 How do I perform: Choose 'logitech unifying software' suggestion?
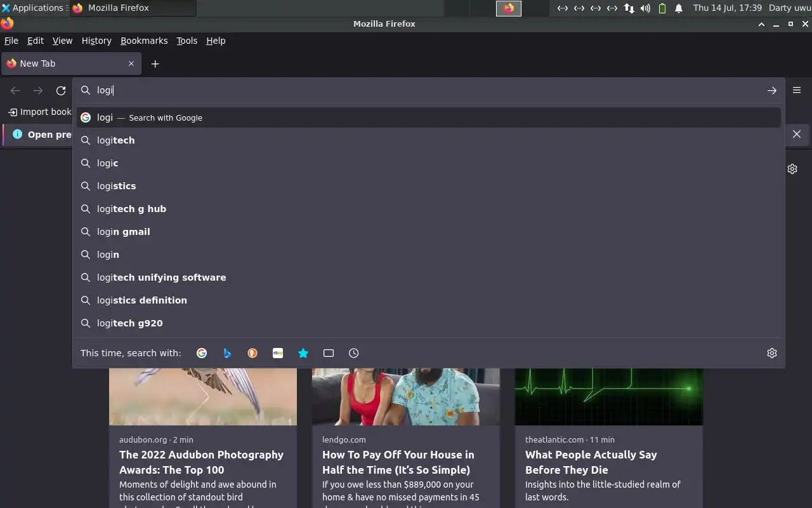tap(429, 277)
